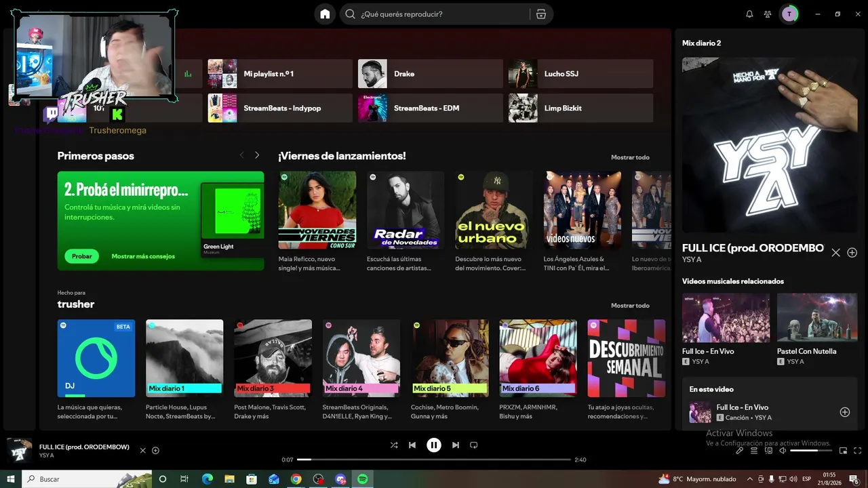The image size is (868, 488).
Task: Open the Browse icon beside search field
Action: tap(540, 14)
